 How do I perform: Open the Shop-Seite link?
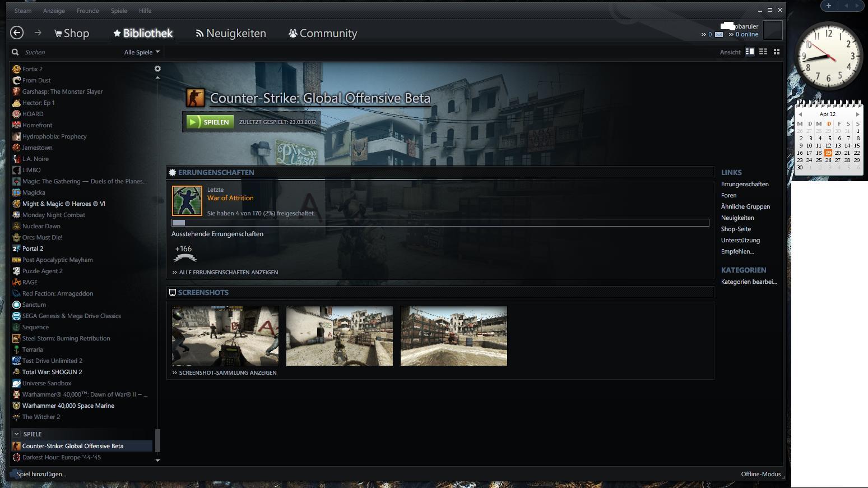[x=736, y=229]
